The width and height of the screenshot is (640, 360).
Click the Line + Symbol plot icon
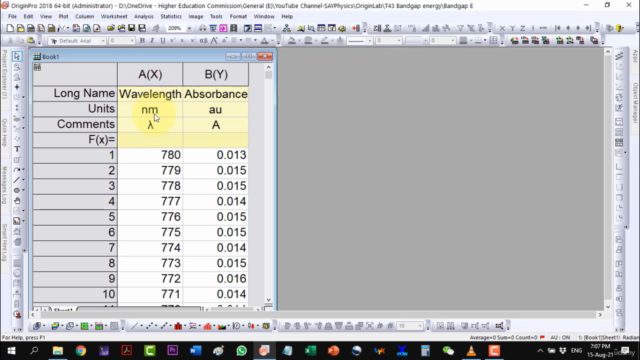click(164, 326)
